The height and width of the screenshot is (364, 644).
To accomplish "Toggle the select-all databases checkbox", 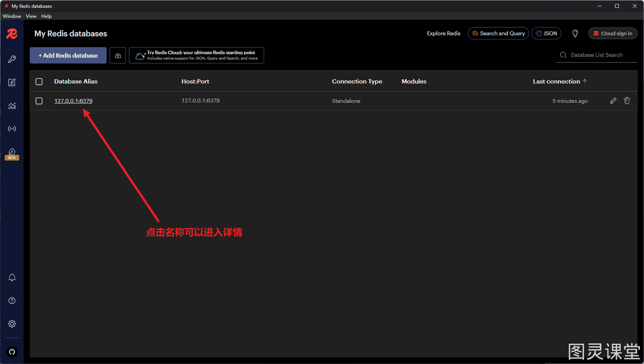I will point(39,81).
